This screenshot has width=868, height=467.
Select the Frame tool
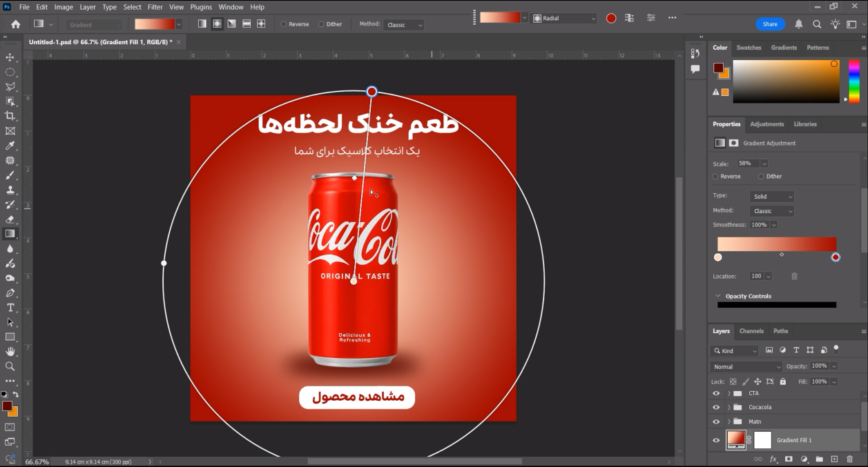point(10,131)
